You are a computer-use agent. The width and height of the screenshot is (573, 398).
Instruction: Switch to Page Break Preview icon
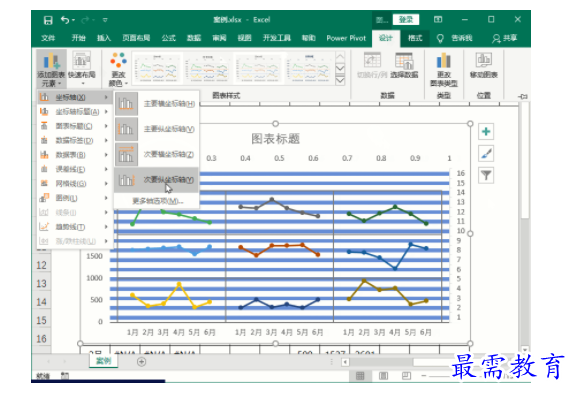pos(406,376)
